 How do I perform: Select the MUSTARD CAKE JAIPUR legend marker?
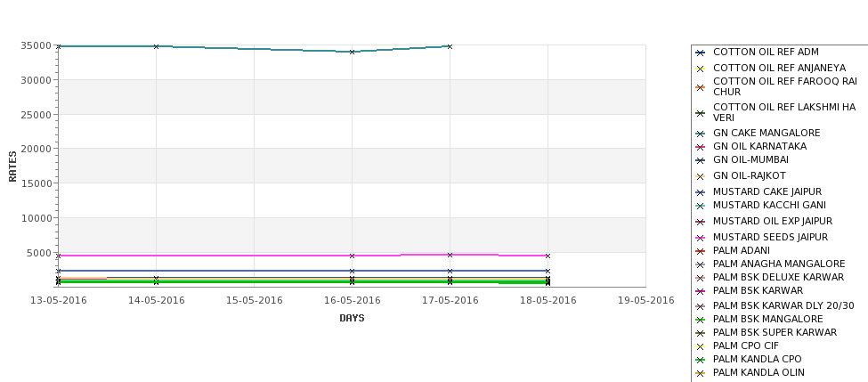[x=700, y=192]
